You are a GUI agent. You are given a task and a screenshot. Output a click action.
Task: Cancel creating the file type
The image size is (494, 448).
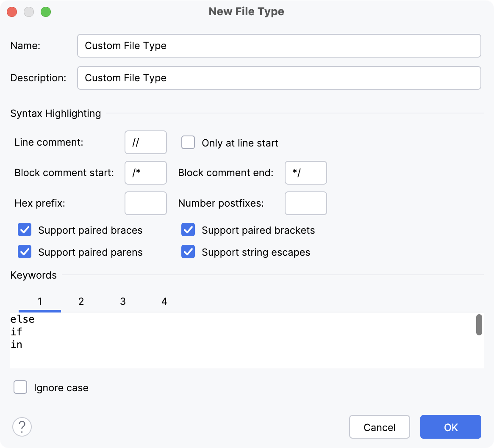[x=379, y=427]
